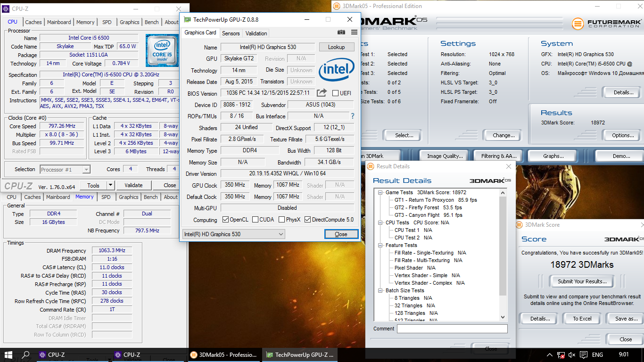Image resolution: width=644 pixels, height=362 pixels.
Task: Open SPD tab in top CPU-Z window
Action: [107, 22]
